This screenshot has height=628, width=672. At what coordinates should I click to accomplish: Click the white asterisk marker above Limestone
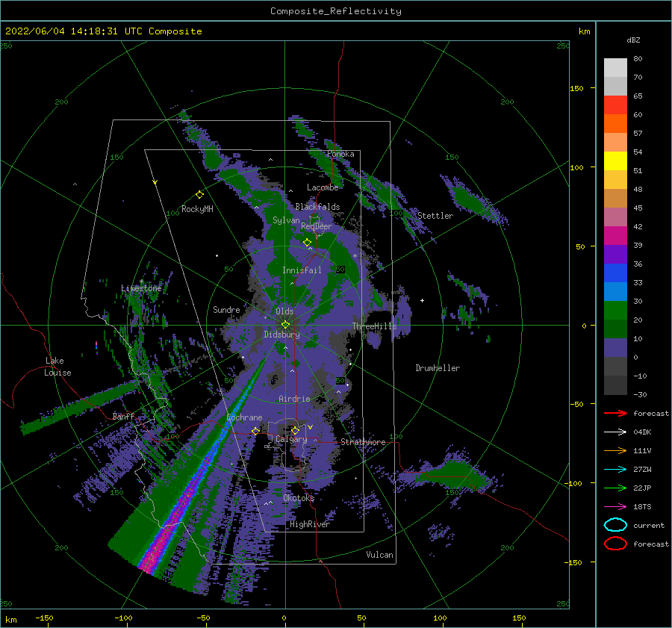(141, 282)
